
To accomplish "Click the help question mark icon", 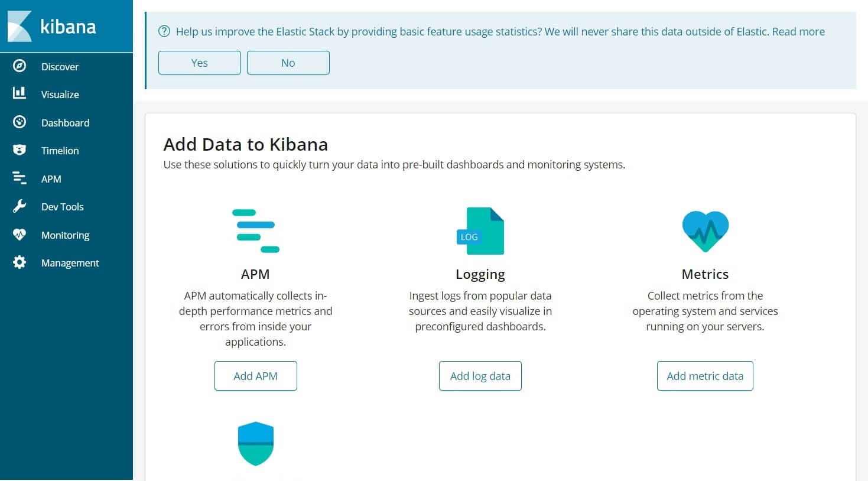I will click(164, 31).
